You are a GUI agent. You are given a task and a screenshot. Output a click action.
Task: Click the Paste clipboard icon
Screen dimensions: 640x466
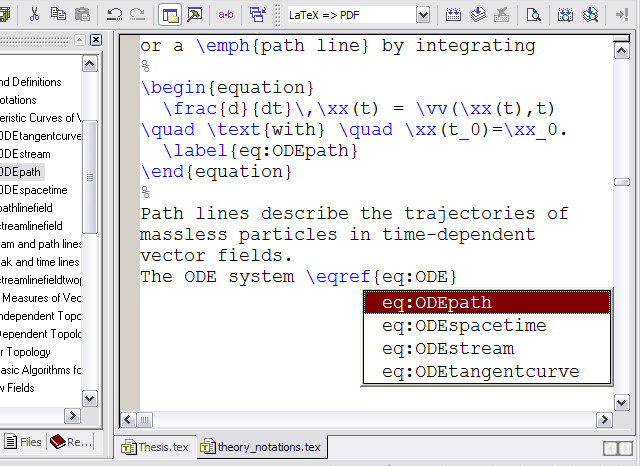click(x=82, y=14)
